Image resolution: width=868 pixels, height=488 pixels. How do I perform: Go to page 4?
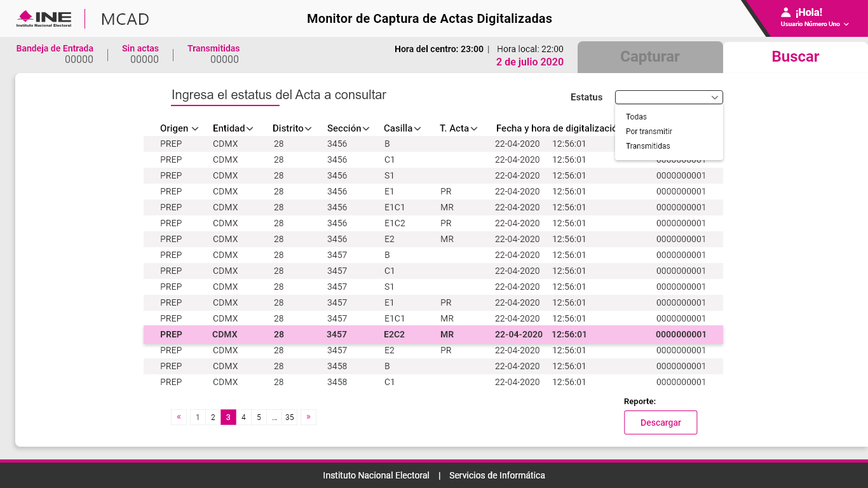(x=243, y=417)
